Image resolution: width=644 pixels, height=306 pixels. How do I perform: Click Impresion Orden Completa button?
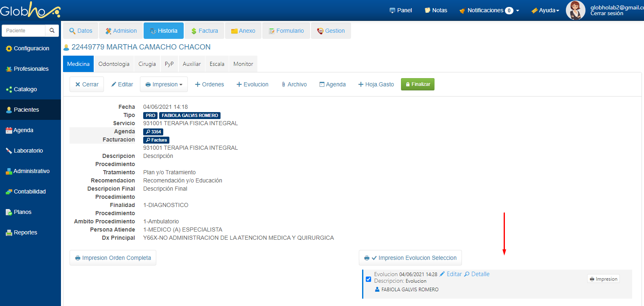[x=113, y=258]
